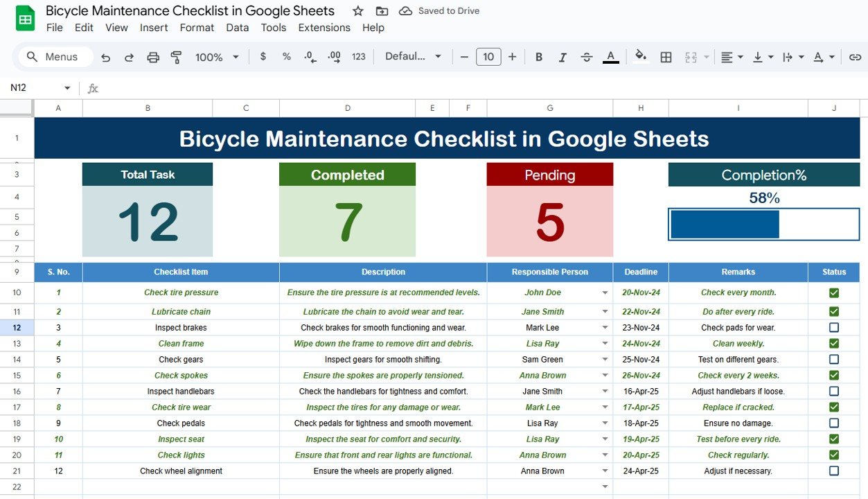
Task: Select the remark cell Replace if cracked.
Action: point(738,407)
